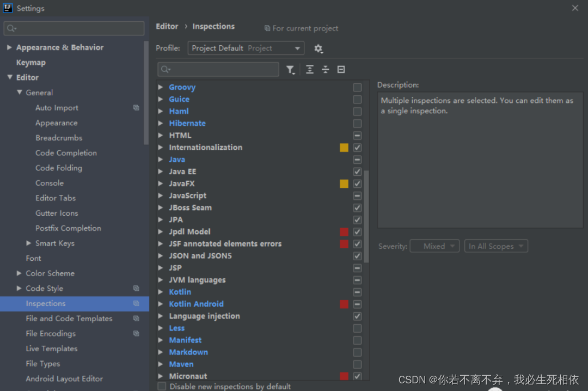Viewport: 588px width, 391px height.
Task: Uncheck the JSON and JSON5 checkbox
Action: click(x=357, y=256)
